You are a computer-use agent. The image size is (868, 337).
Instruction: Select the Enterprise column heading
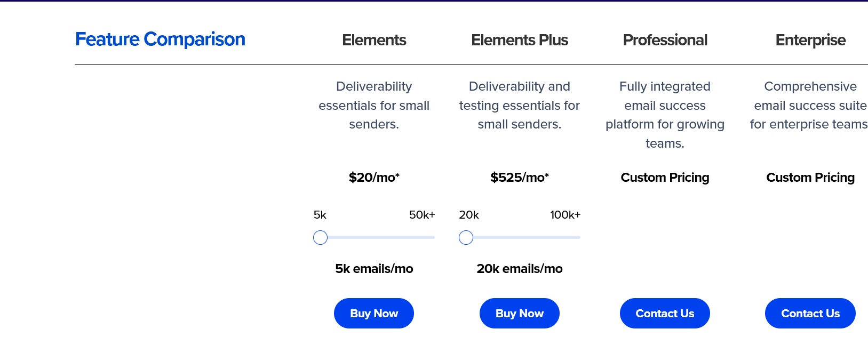810,40
